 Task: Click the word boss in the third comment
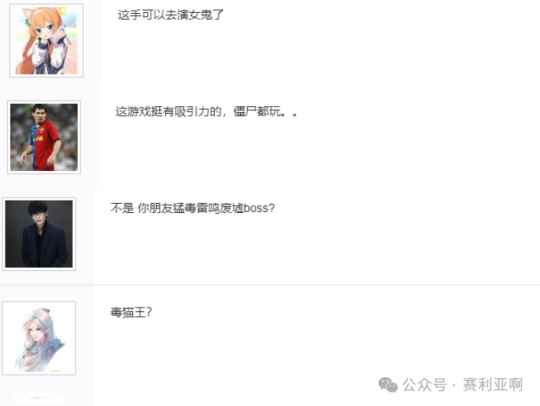coord(256,208)
